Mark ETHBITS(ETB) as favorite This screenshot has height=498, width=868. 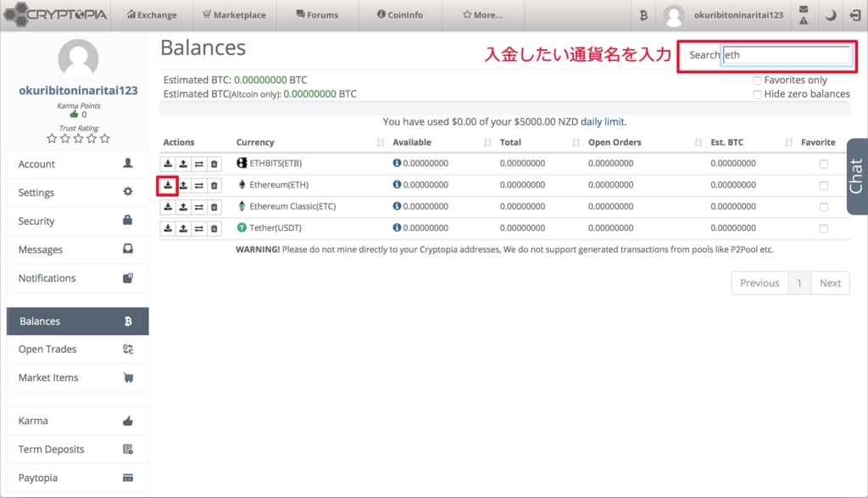[824, 164]
